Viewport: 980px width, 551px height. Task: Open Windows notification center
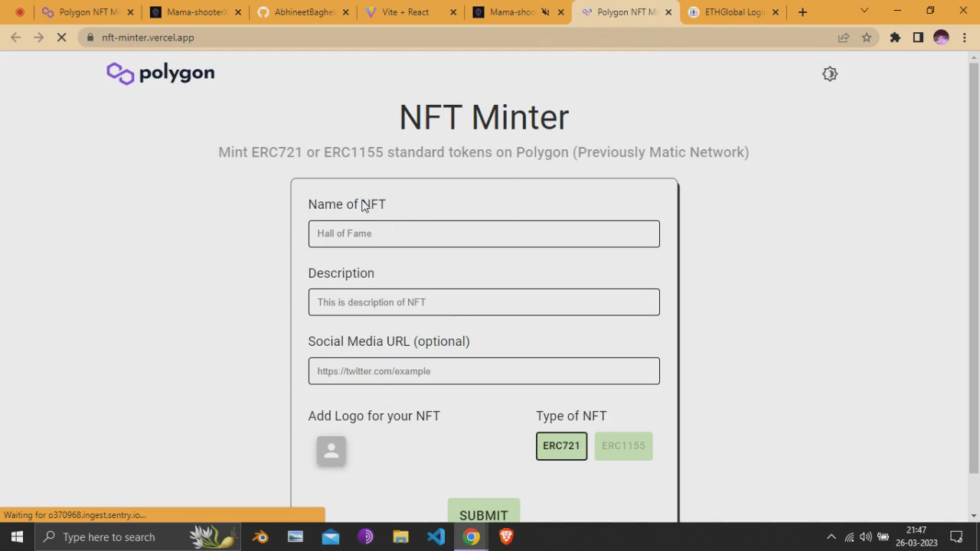956,537
